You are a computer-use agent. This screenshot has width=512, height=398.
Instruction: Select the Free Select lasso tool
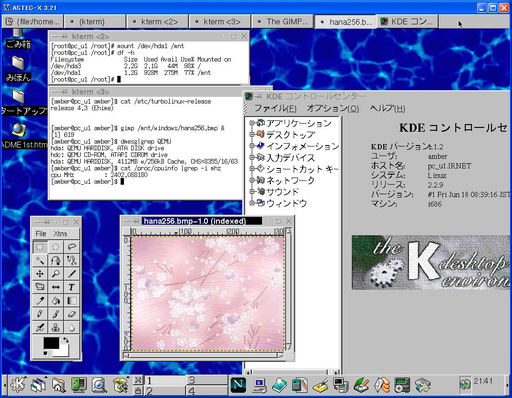(x=71, y=247)
